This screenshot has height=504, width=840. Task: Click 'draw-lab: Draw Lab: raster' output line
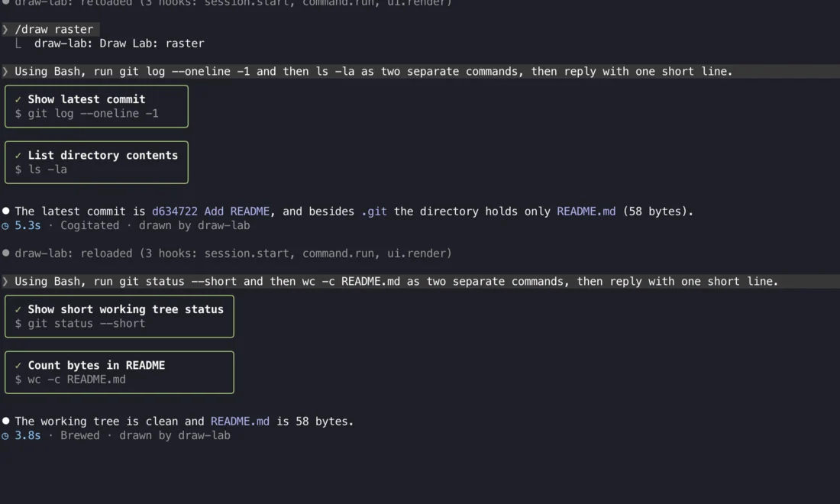pos(119,44)
